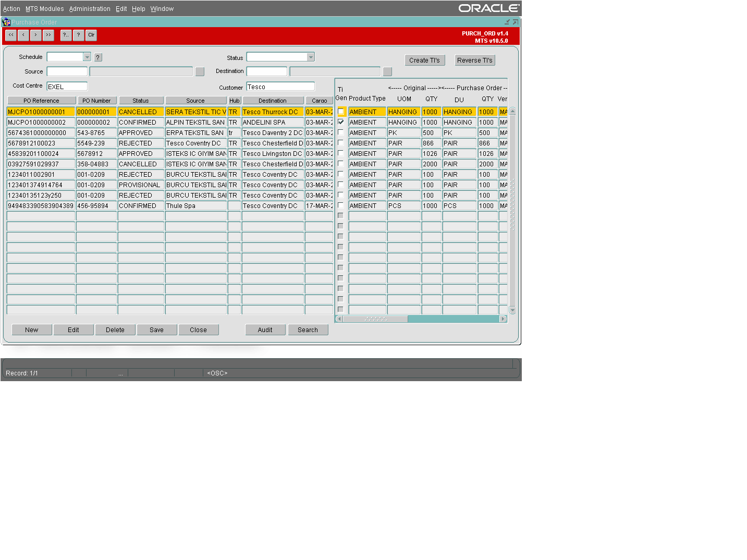
Task: Toggle TI Gen checkbox for 5674361000000000 row
Action: 341,132
